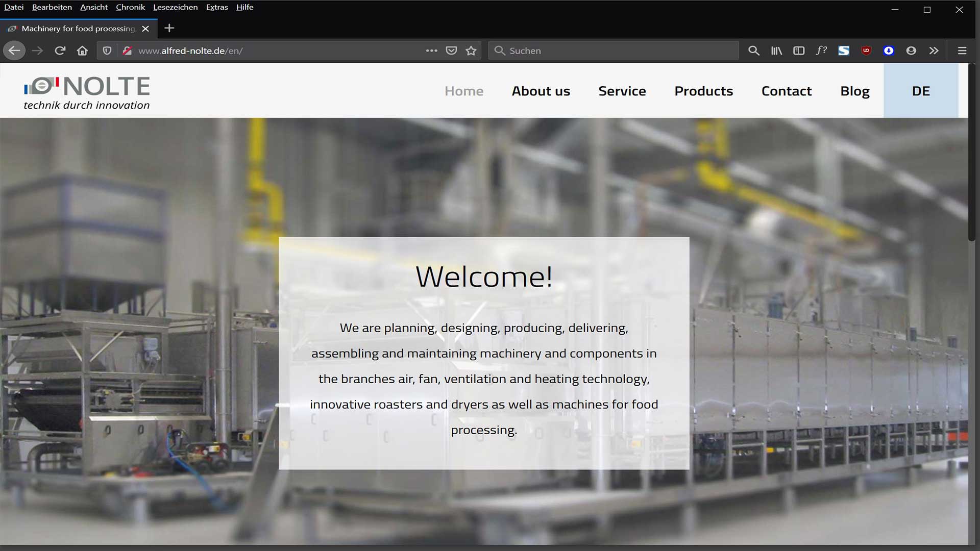Maximize the browser window
The height and width of the screenshot is (551, 980).
927,10
